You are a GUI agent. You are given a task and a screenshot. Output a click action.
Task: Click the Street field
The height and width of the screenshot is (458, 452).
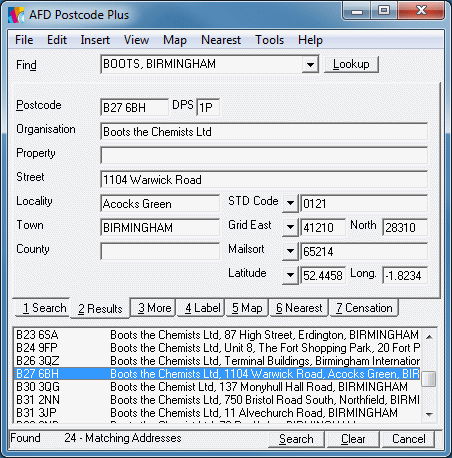[264, 180]
